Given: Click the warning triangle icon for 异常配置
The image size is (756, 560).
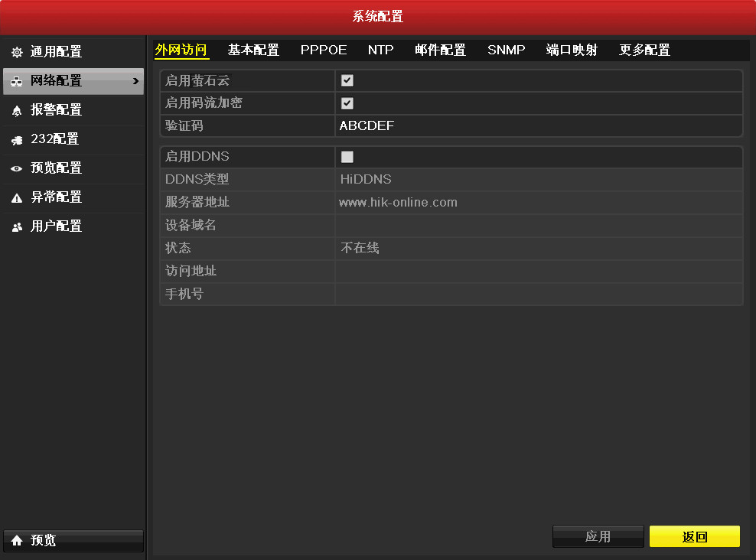Looking at the screenshot, I should coord(17,198).
